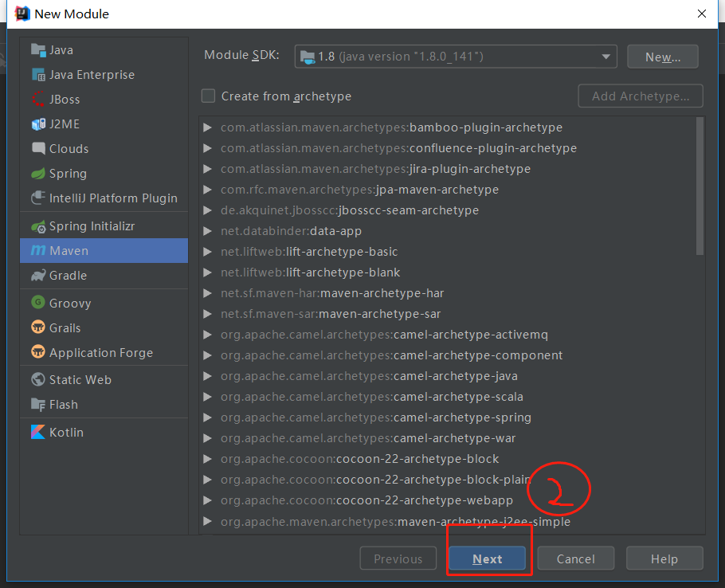Choose the Groovy icon

38,302
